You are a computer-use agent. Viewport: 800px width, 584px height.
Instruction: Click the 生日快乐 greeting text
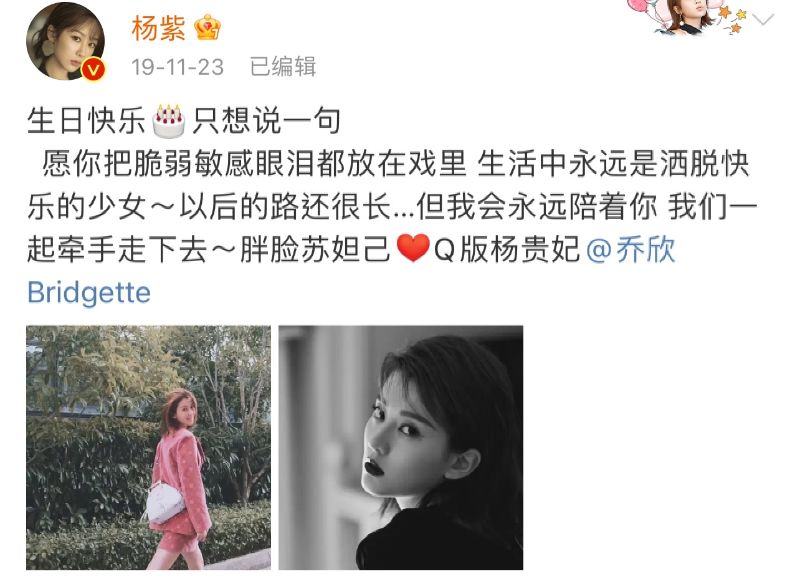pos(87,121)
